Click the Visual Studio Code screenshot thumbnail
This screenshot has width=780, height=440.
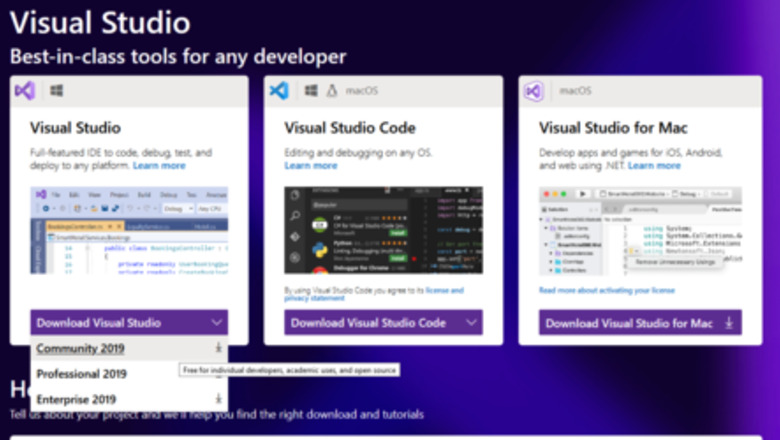pyautogui.click(x=384, y=230)
